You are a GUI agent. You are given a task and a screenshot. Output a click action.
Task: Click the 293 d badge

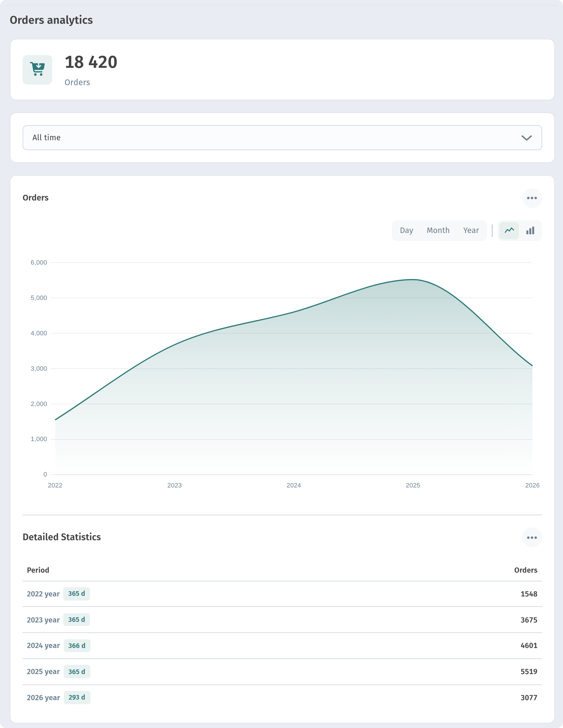77,697
